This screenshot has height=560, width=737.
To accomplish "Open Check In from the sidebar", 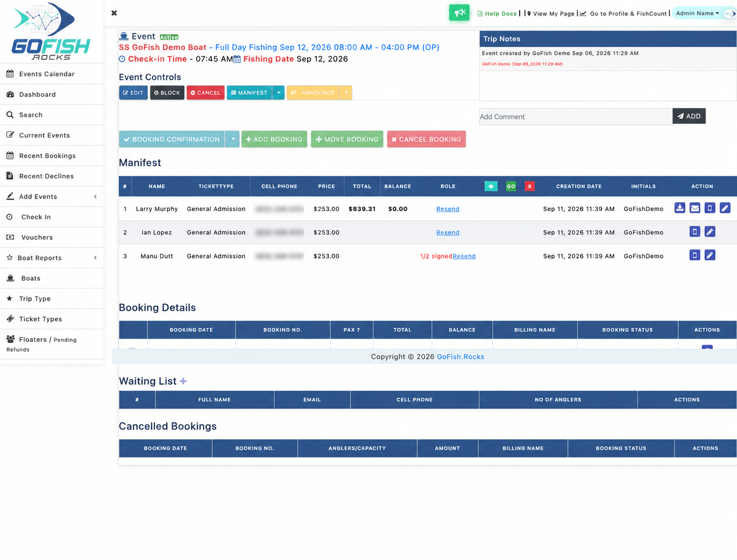I will [x=52, y=217].
